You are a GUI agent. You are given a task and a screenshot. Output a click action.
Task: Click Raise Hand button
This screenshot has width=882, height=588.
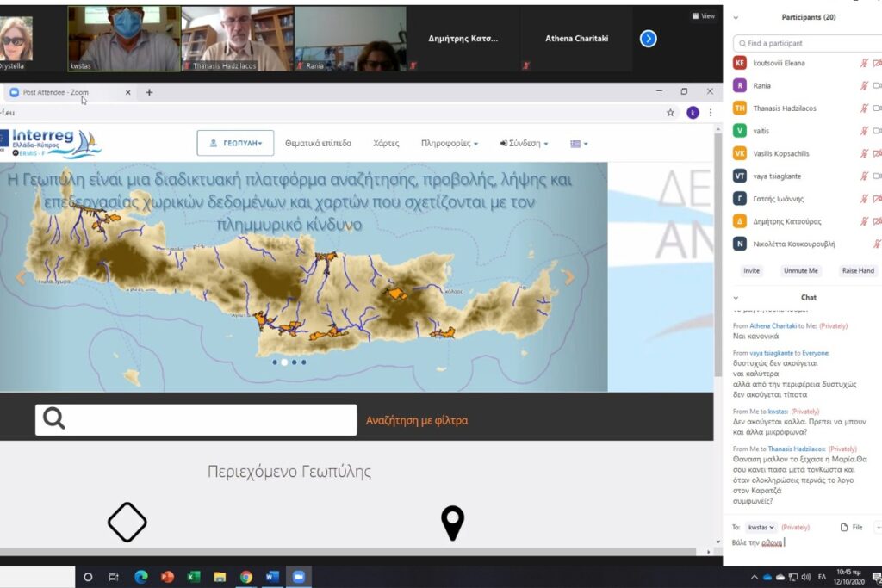(x=857, y=270)
